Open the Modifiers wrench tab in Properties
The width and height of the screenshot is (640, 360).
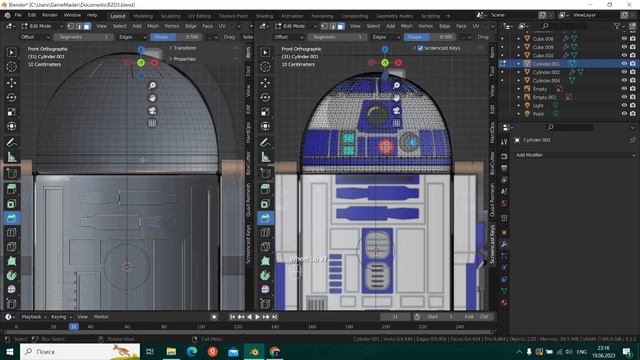tap(504, 244)
